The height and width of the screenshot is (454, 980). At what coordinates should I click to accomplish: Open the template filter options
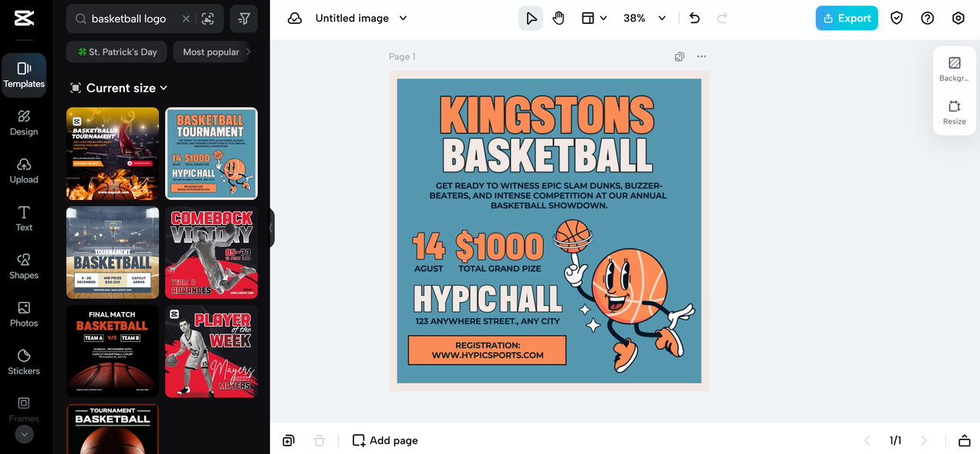[x=244, y=19]
